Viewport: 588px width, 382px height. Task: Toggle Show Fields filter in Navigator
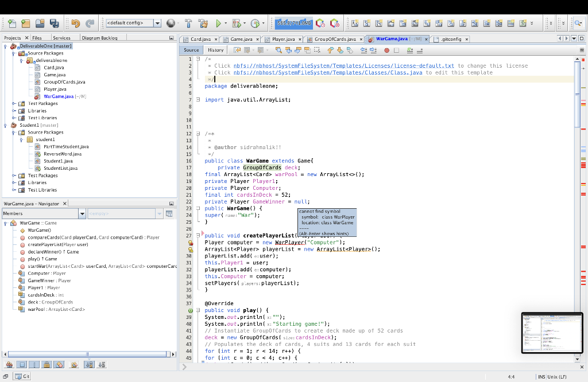22,364
